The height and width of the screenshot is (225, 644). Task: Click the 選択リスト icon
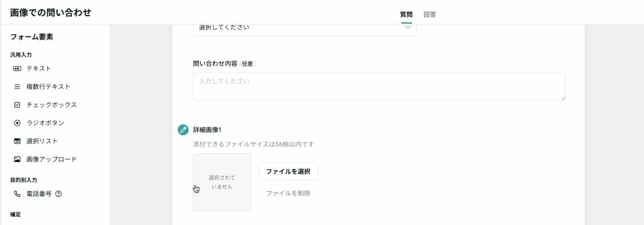tap(17, 141)
